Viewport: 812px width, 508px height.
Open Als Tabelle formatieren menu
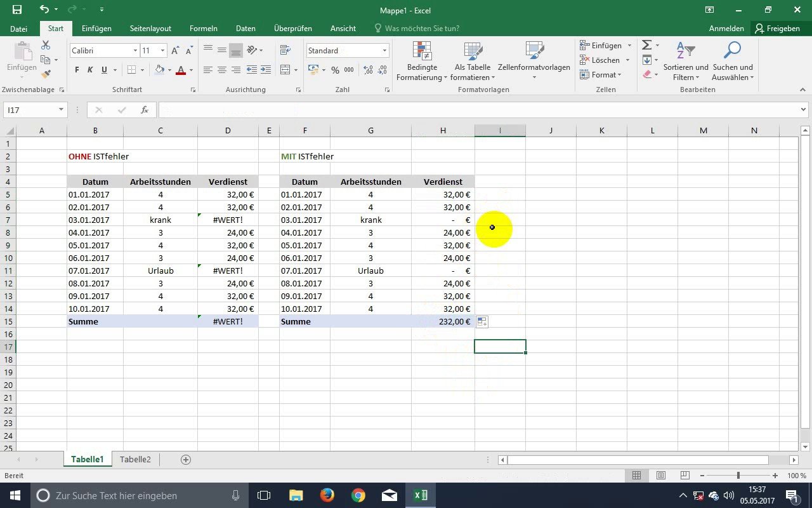click(473, 61)
